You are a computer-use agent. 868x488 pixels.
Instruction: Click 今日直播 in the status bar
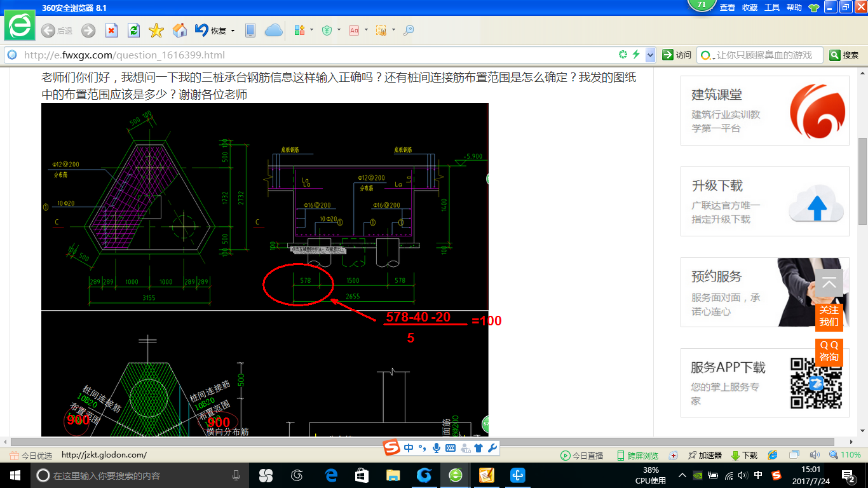coord(581,456)
